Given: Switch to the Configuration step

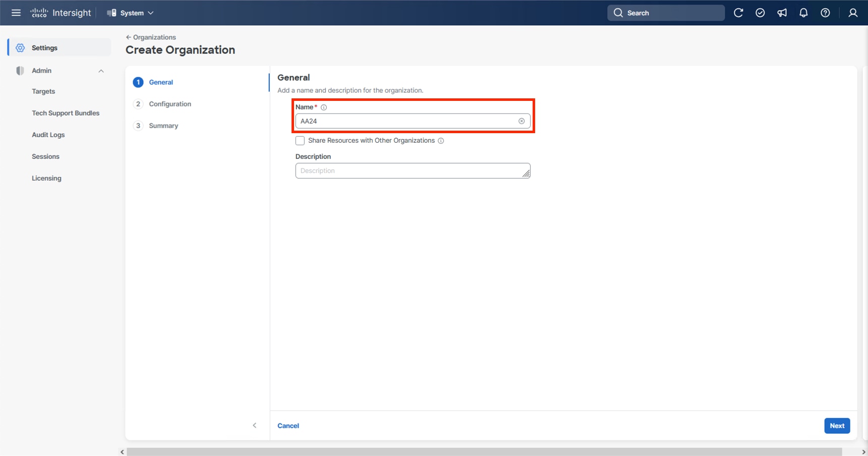Looking at the screenshot, I should pyautogui.click(x=169, y=104).
